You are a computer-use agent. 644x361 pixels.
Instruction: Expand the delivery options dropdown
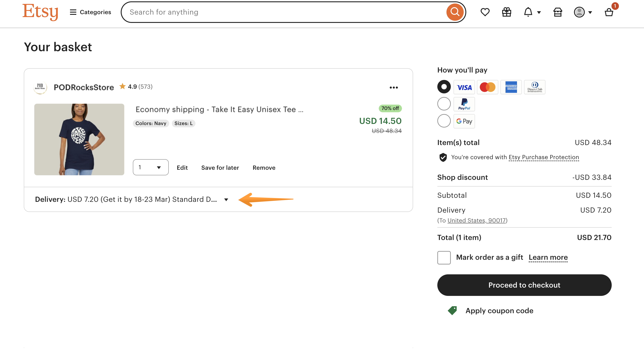(x=226, y=199)
